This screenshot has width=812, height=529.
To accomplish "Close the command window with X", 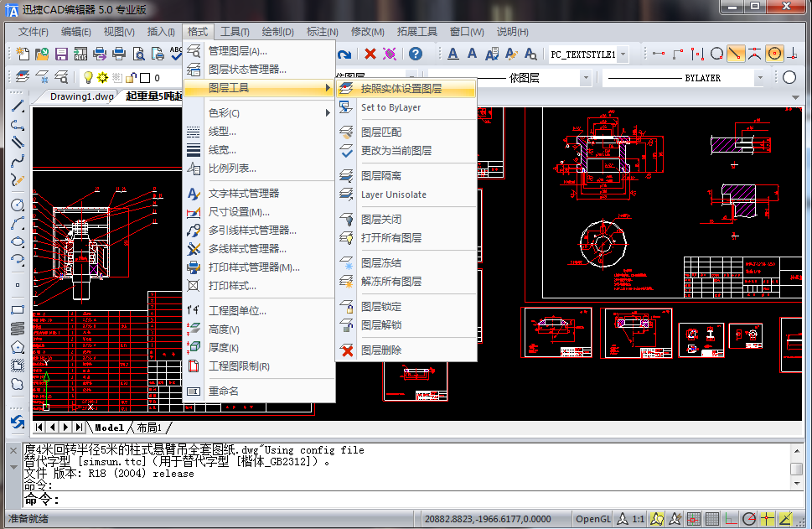I will click(13, 451).
